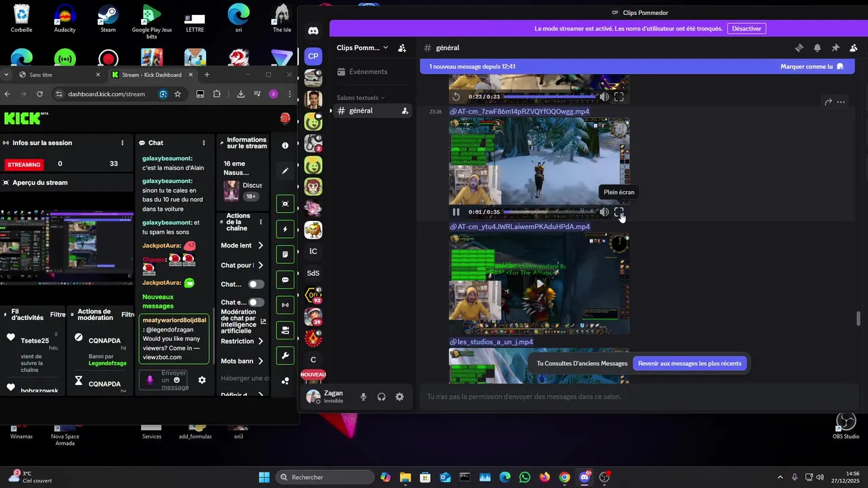The image size is (868, 488).
Task: Replay the finished 0:23/0:23 video
Action: click(x=456, y=97)
